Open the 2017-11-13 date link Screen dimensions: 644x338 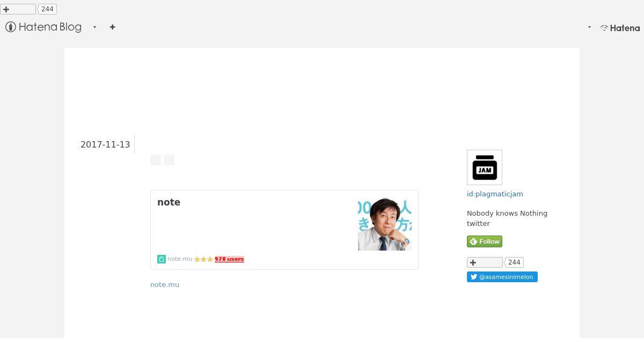(x=105, y=144)
